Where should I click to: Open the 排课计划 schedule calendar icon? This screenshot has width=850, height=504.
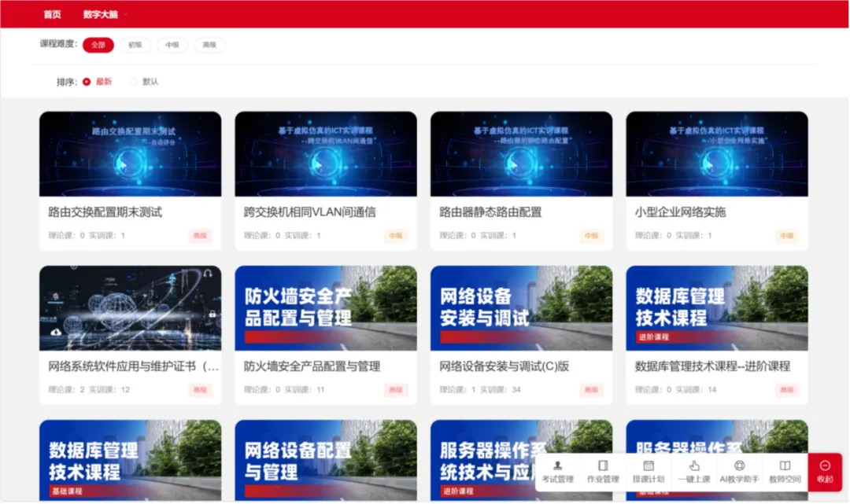pos(649,466)
